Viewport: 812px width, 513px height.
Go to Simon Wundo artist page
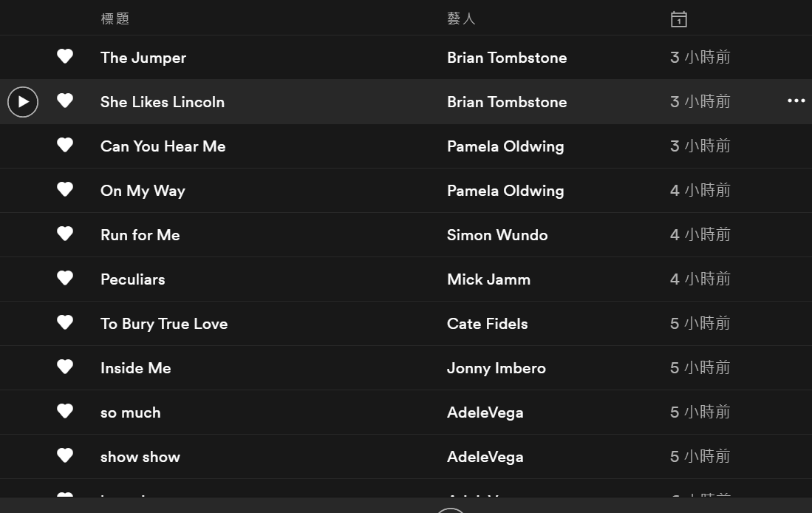point(497,235)
